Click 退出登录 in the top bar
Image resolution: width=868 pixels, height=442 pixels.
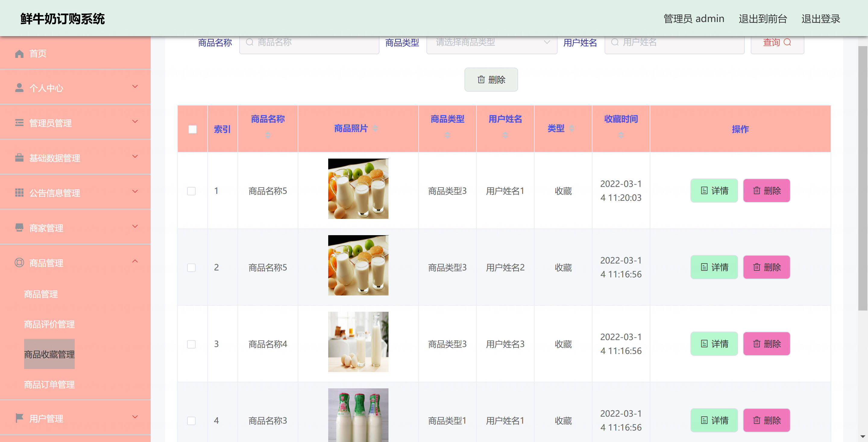(821, 19)
